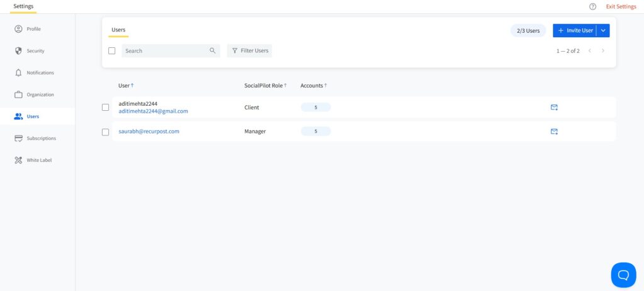Select checkbox for aditimehta2244 row
Screen dimensions: 644x291
106,108
